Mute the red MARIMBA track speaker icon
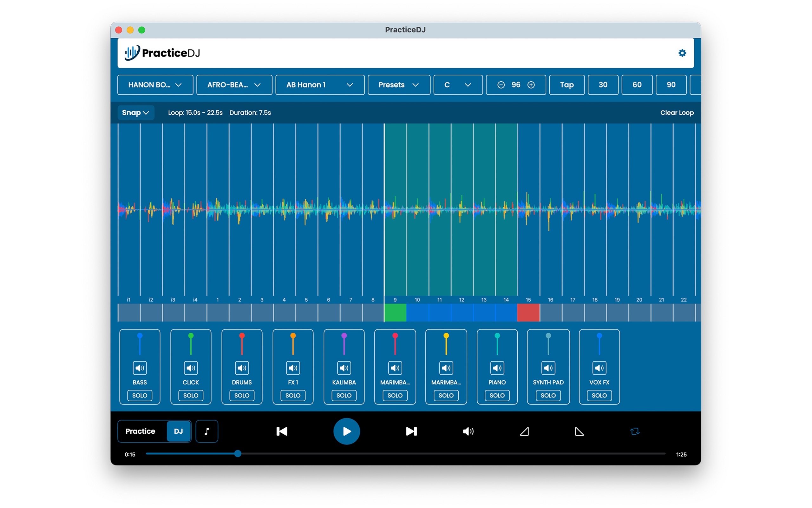This screenshot has height=508, width=812. point(395,368)
